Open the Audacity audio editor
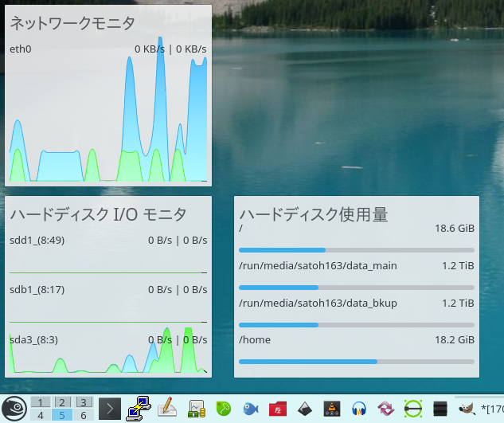Viewport: 504px width, 423px height. (359, 409)
